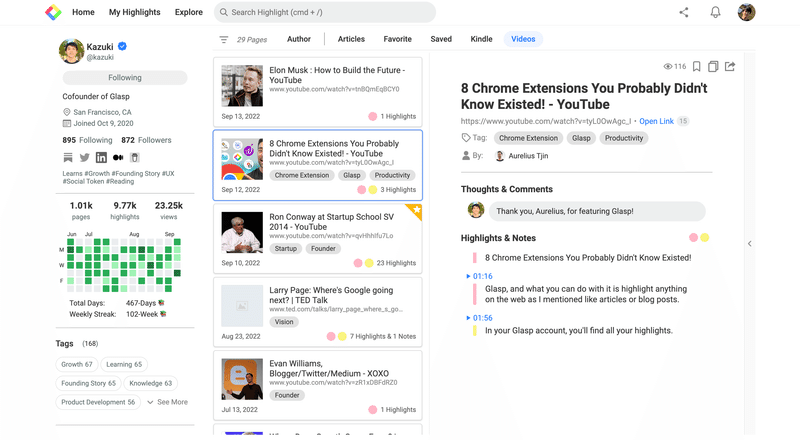Click pink color dot on Elon Musk card
Image resolution: width=800 pixels, height=440 pixels.
372,116
